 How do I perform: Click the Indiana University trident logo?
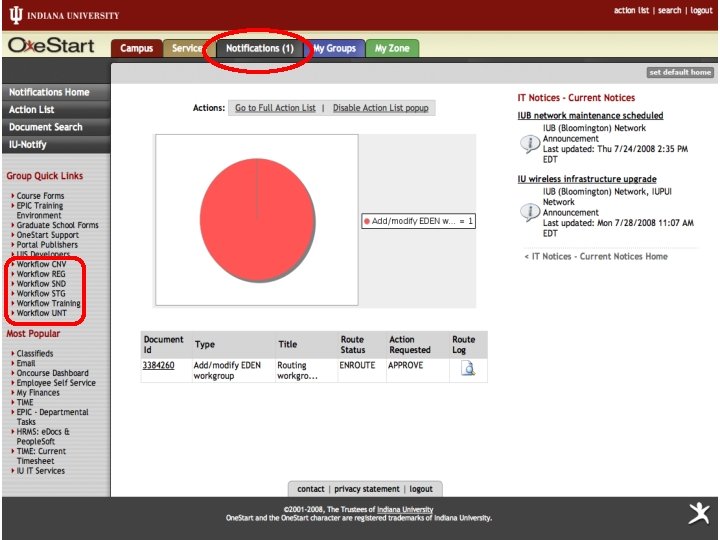pos(16,15)
